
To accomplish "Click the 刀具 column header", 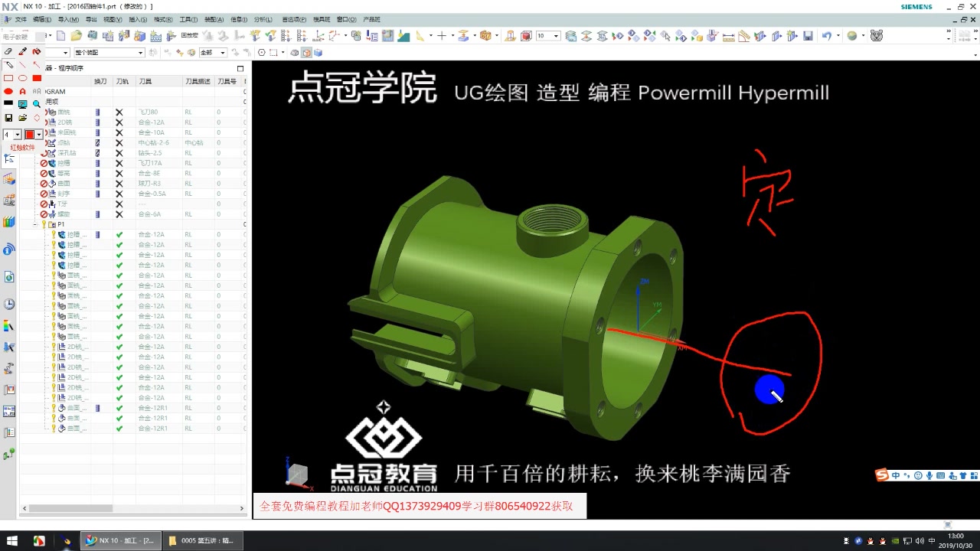I will click(x=159, y=80).
